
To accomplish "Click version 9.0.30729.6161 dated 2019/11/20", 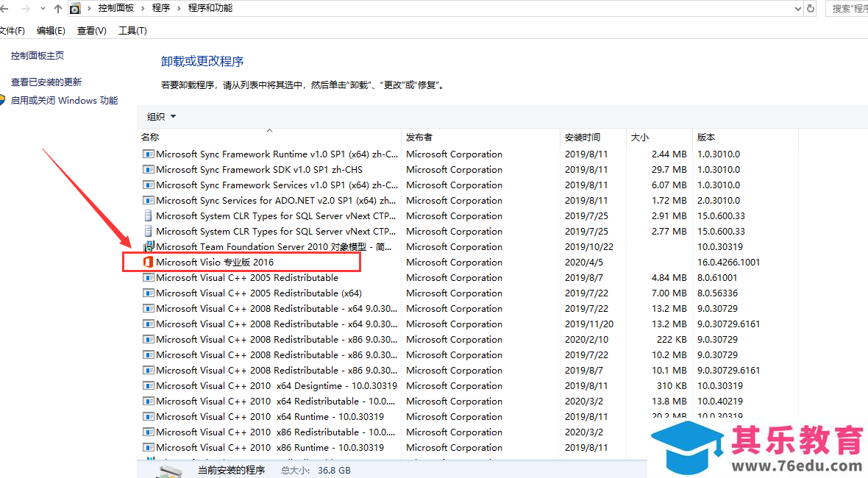I will click(x=728, y=324).
